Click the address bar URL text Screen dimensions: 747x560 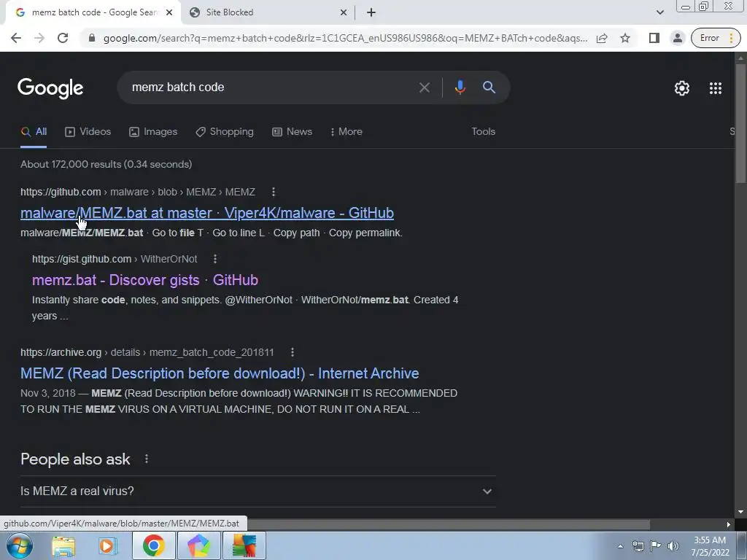(x=345, y=38)
